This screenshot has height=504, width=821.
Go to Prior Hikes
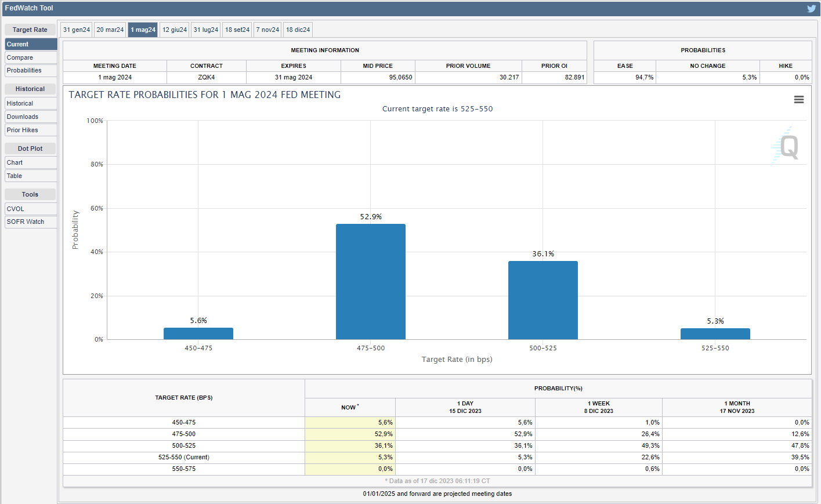click(31, 130)
